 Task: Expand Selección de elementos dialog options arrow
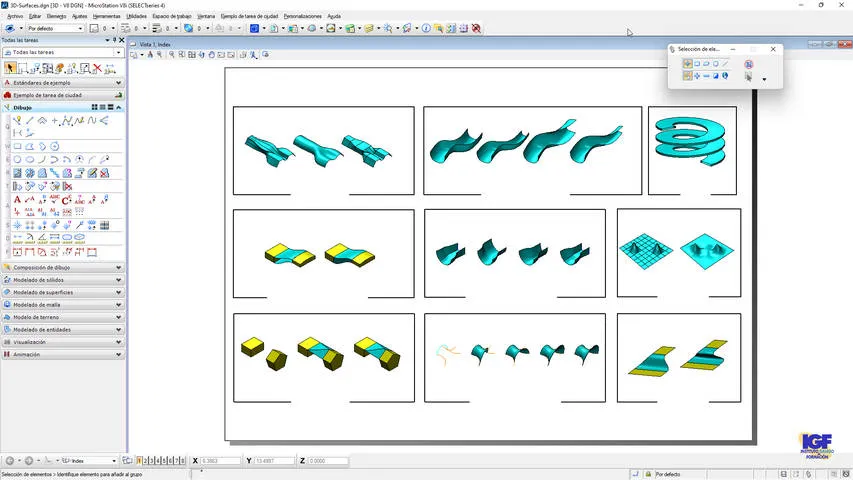[764, 79]
